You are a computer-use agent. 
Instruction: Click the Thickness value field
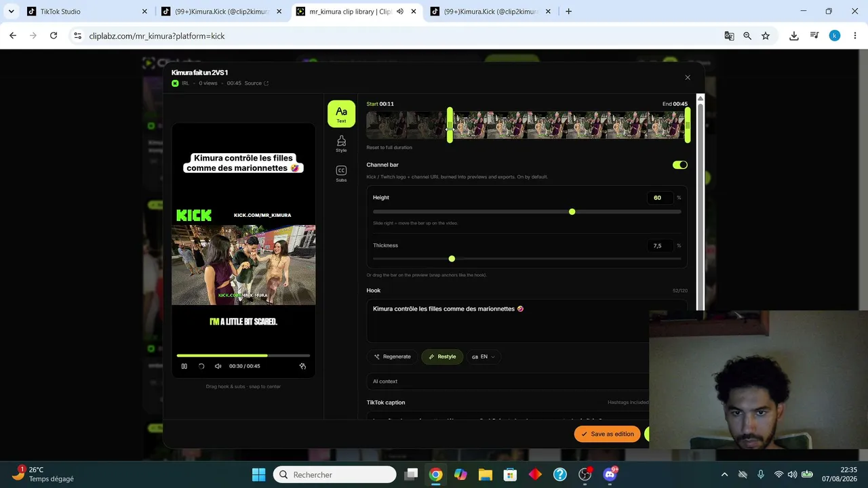pyautogui.click(x=660, y=246)
